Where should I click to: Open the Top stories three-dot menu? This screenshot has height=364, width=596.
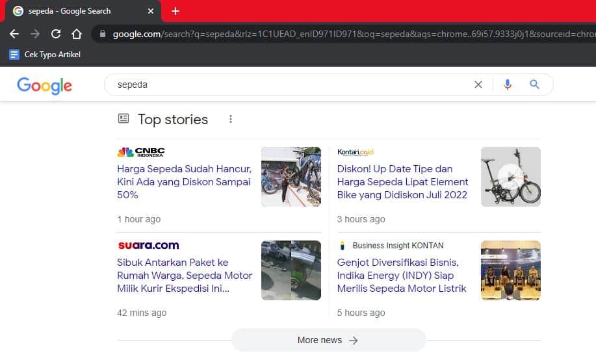230,119
